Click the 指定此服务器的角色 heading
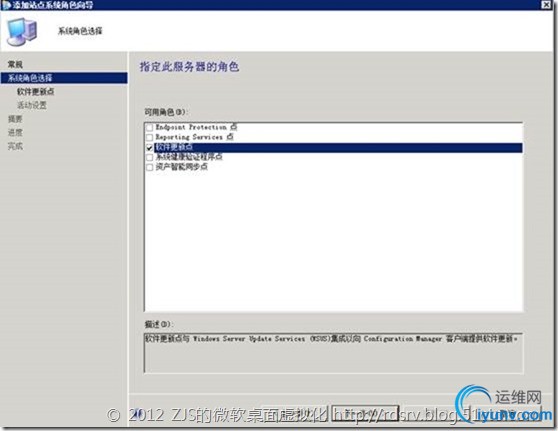Image resolution: width=558 pixels, height=431 pixels. point(189,67)
